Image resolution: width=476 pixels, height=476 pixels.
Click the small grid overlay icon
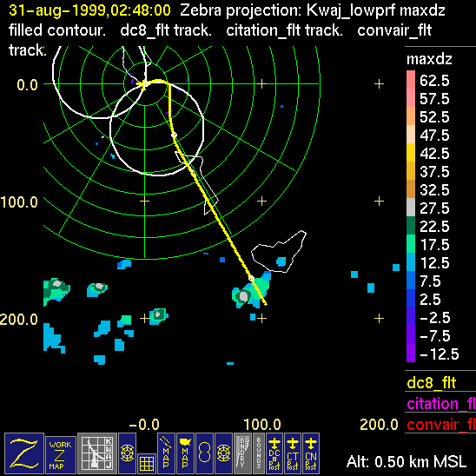pyautogui.click(x=147, y=464)
